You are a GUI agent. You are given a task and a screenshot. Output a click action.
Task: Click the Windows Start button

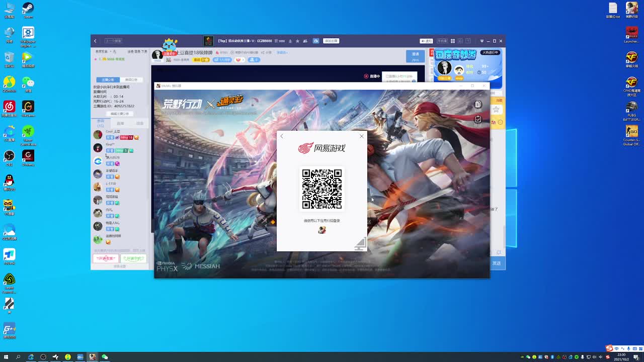tap(6, 357)
